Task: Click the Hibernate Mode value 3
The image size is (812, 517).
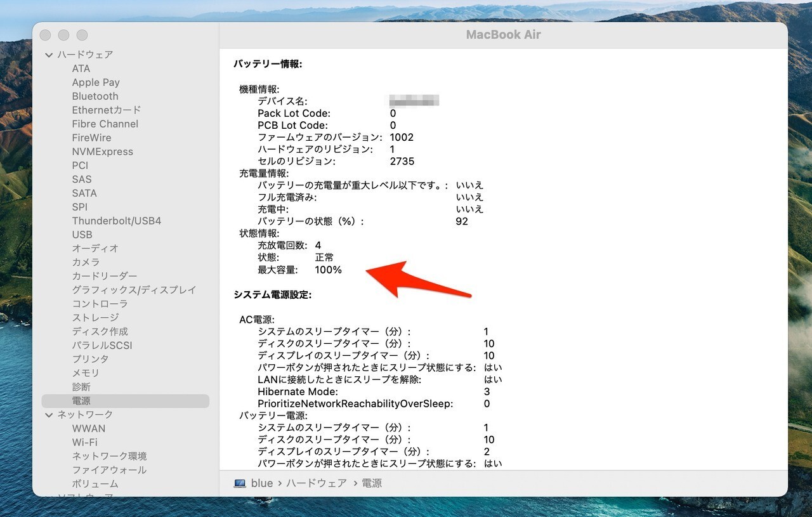Action: click(487, 392)
